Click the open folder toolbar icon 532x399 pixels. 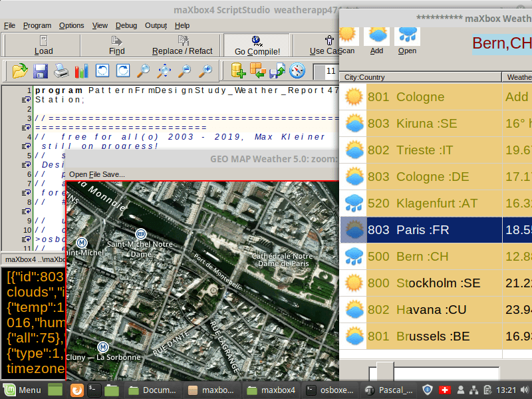point(19,70)
